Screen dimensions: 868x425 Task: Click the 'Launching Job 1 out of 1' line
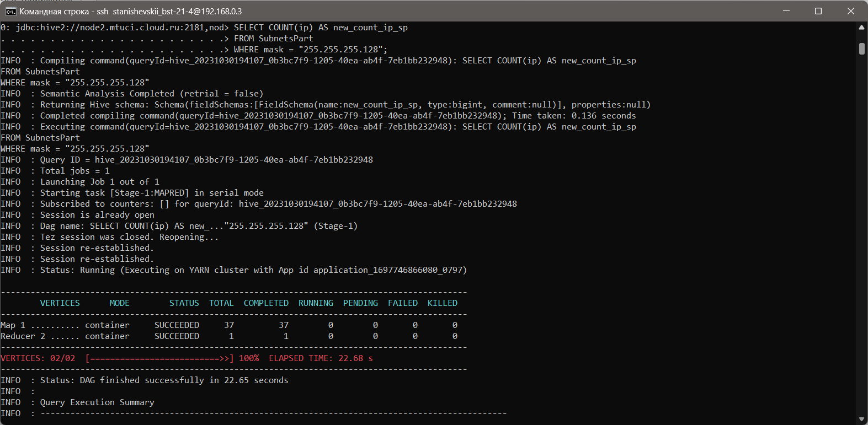(80, 182)
